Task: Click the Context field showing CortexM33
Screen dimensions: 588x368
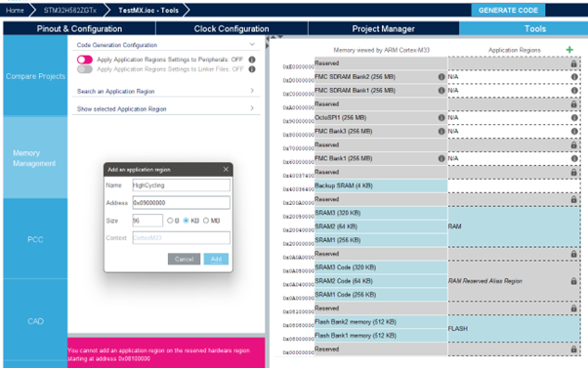Action: tap(181, 238)
